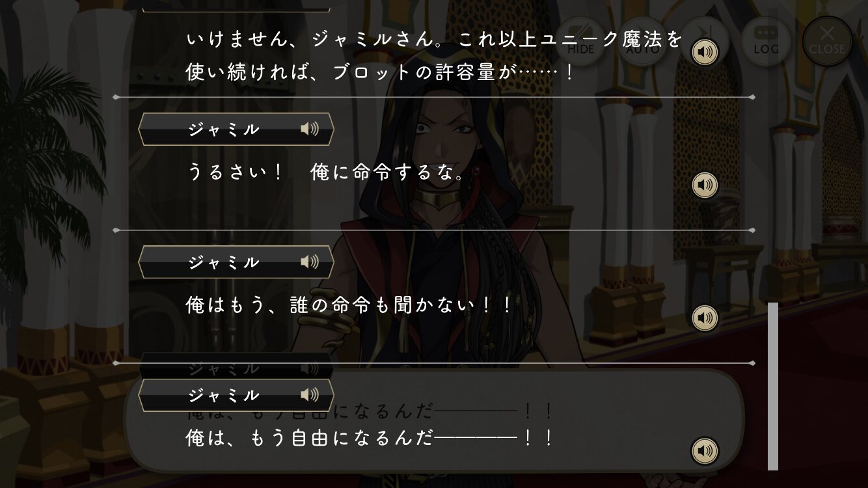868x488 pixels.
Task: Toggle HIDE to hide the dialogue window
Action: point(581,40)
